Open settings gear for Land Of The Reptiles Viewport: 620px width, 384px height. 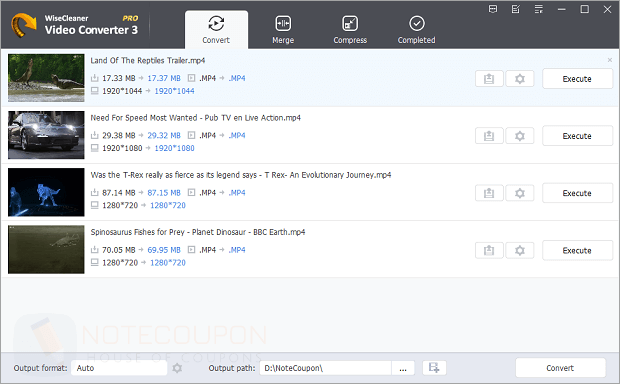tap(520, 79)
